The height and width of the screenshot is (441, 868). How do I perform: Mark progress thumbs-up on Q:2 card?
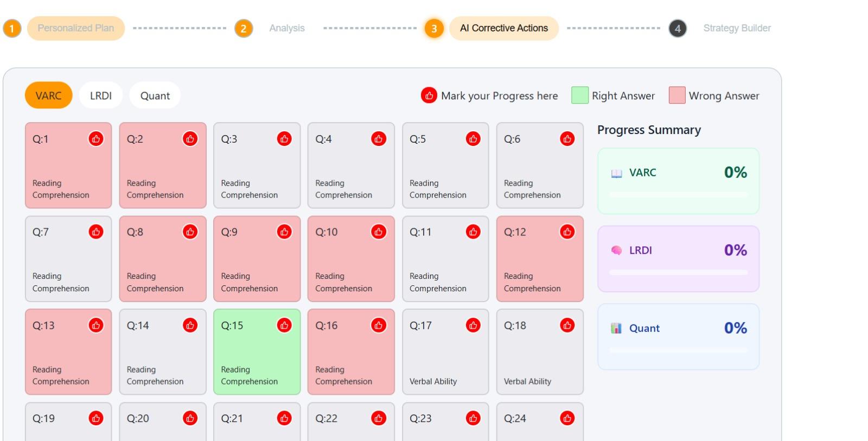[x=190, y=139]
